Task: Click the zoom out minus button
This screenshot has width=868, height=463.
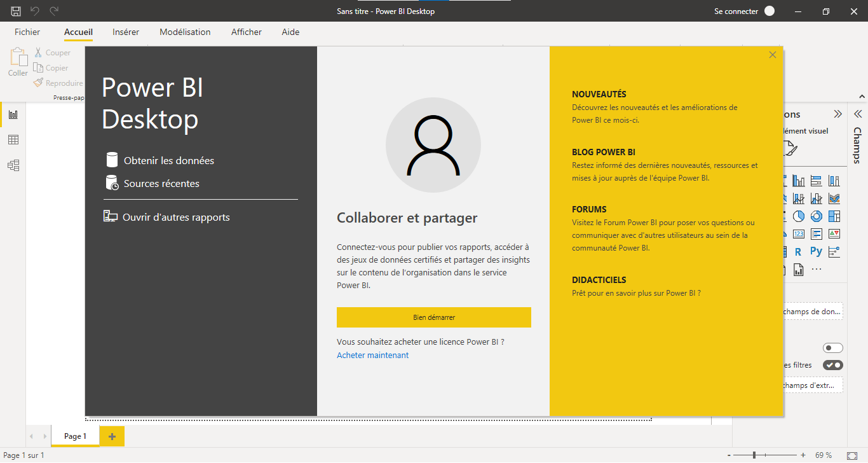Action: [729, 455]
